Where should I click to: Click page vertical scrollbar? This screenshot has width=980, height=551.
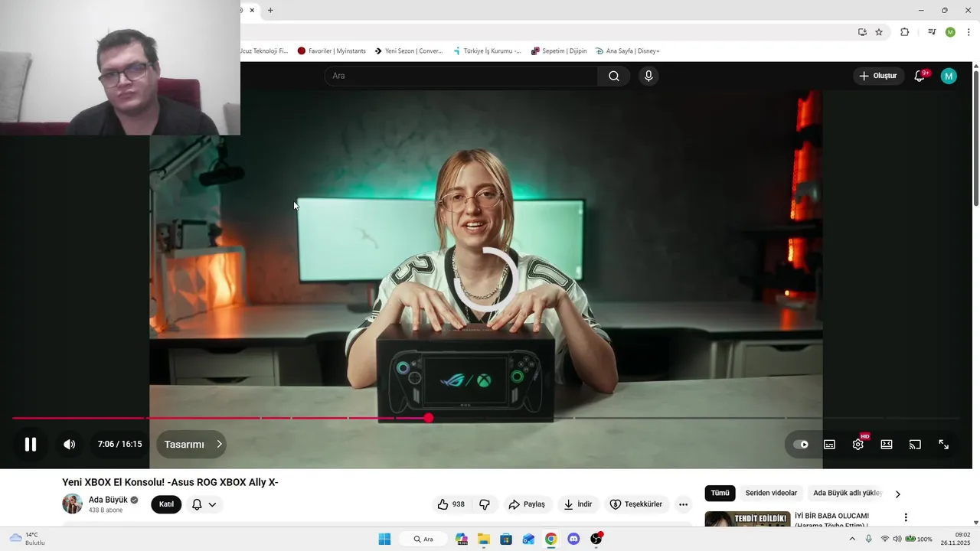(x=975, y=138)
